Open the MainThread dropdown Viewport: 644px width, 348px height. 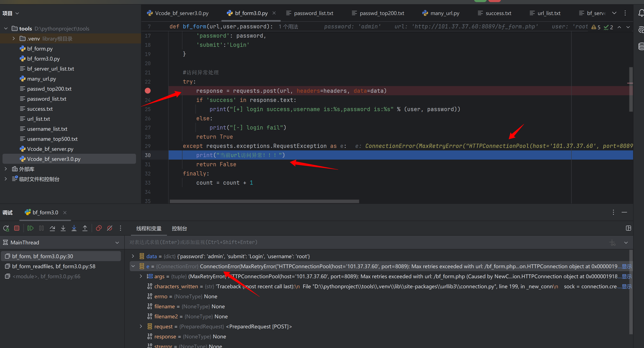[117, 243]
